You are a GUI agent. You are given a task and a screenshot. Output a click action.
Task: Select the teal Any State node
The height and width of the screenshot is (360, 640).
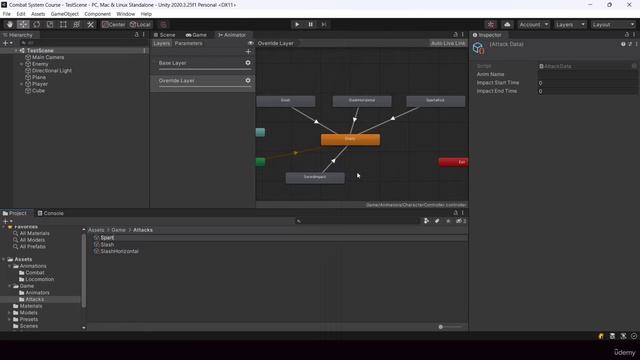click(260, 132)
